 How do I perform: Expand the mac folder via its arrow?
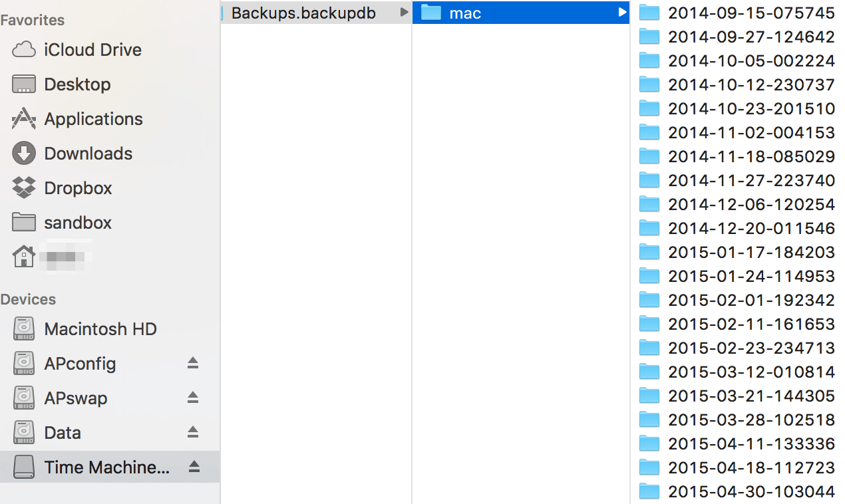pyautogui.click(x=621, y=12)
